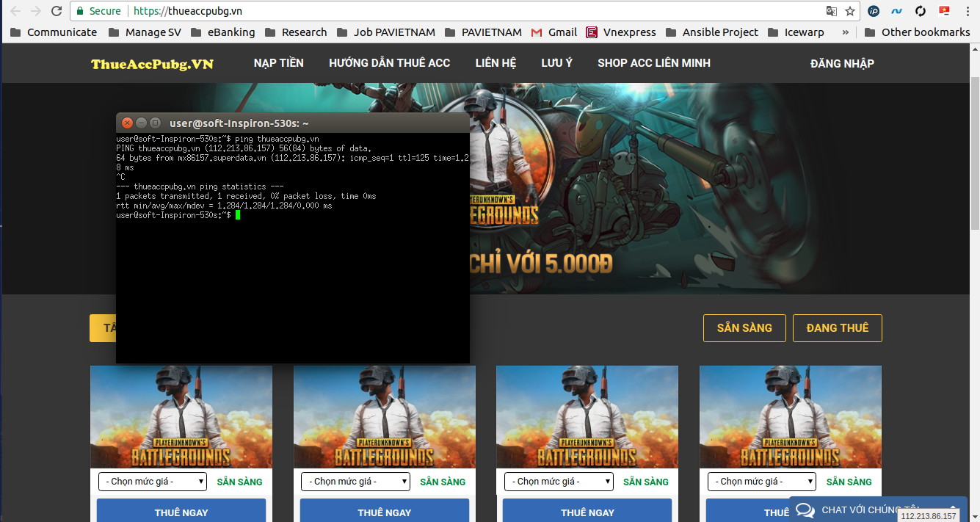Click the green Secure padlock icon
Viewport: 980px width, 522px height.
click(x=81, y=11)
